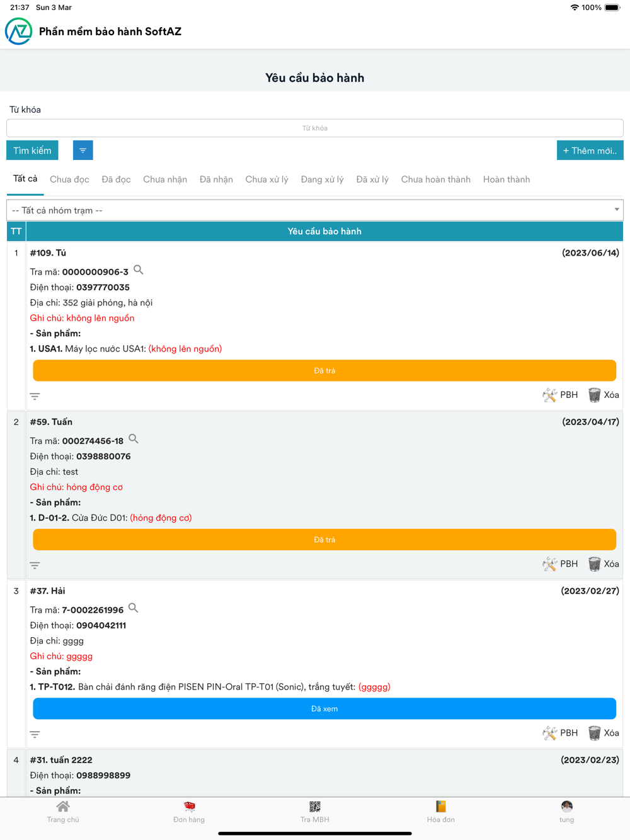
Task: Switch to Đang xử lý tab
Action: [x=322, y=179]
